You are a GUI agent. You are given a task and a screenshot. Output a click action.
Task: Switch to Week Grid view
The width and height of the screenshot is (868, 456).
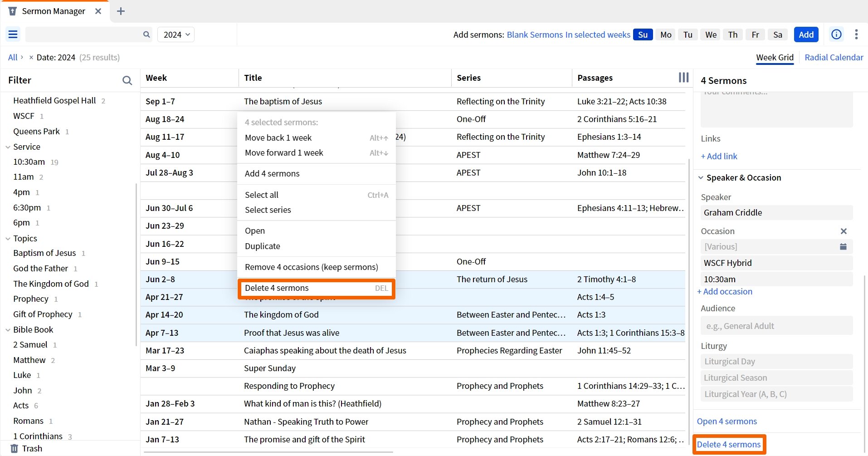[775, 58]
